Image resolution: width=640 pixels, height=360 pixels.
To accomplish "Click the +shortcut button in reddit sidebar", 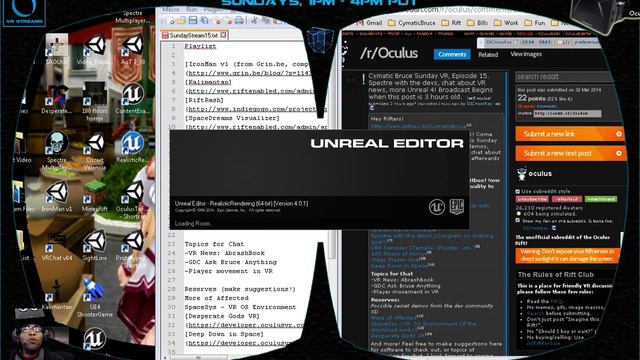I will [x=567, y=199].
